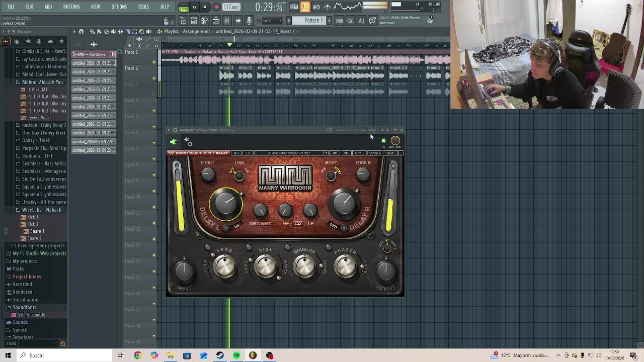Start recording with the red record button
This screenshot has width=644, height=362.
pos(216,7)
